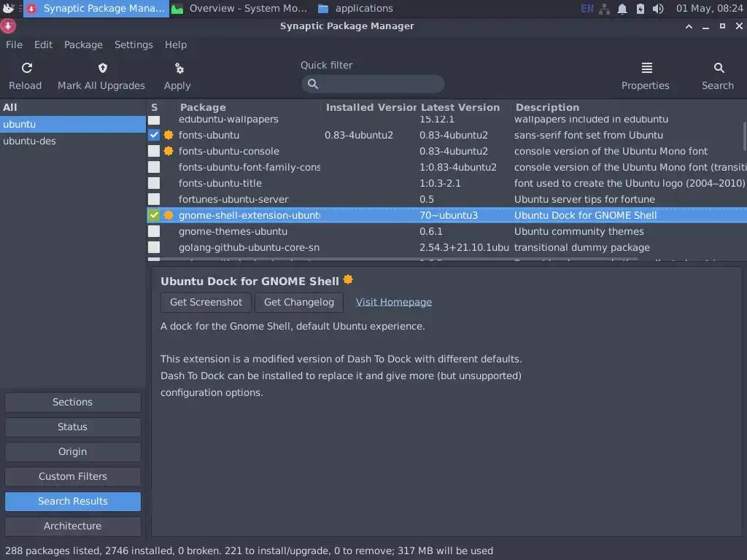Mark the fonts-ubuntu-font-family-console checkbox
747x560 pixels.
(154, 167)
